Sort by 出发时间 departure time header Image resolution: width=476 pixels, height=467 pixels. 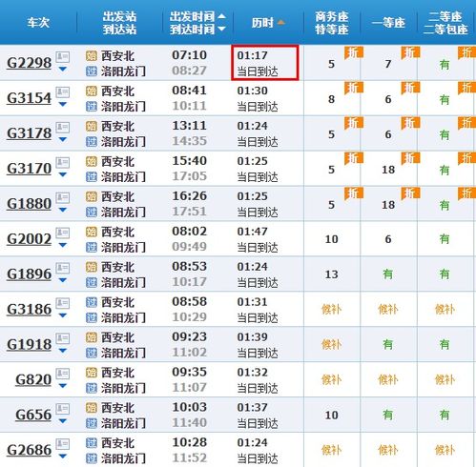pos(197,16)
